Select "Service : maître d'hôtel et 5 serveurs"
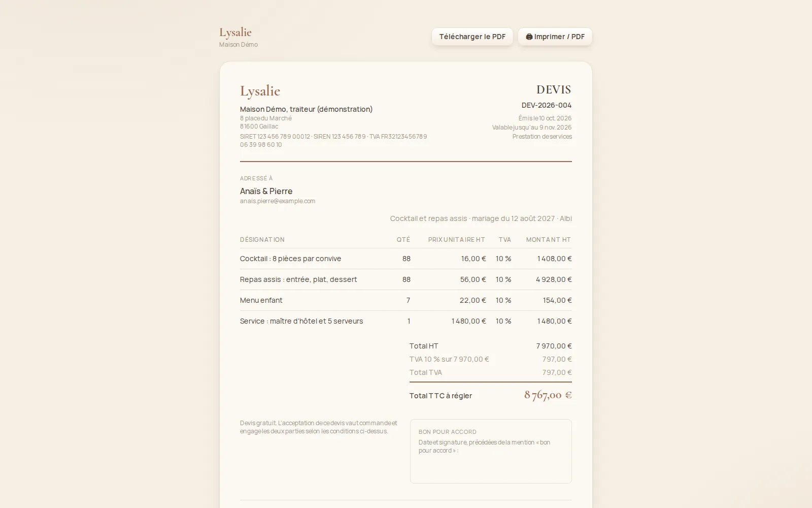Image resolution: width=812 pixels, height=508 pixels. point(301,321)
